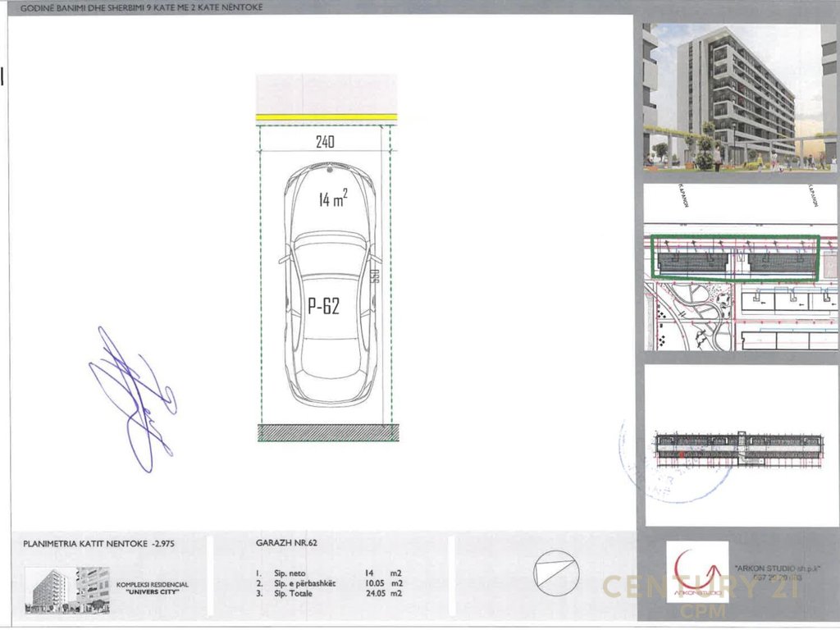Select the GARAZH NR.62 heading
The width and height of the screenshot is (840, 630).
pyautogui.click(x=283, y=543)
